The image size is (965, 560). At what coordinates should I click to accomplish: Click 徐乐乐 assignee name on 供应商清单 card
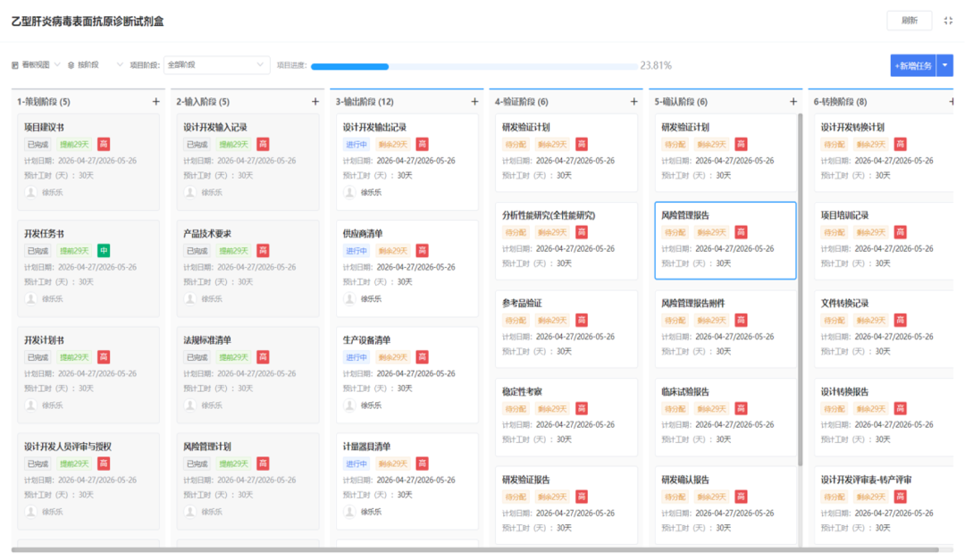pos(371,298)
